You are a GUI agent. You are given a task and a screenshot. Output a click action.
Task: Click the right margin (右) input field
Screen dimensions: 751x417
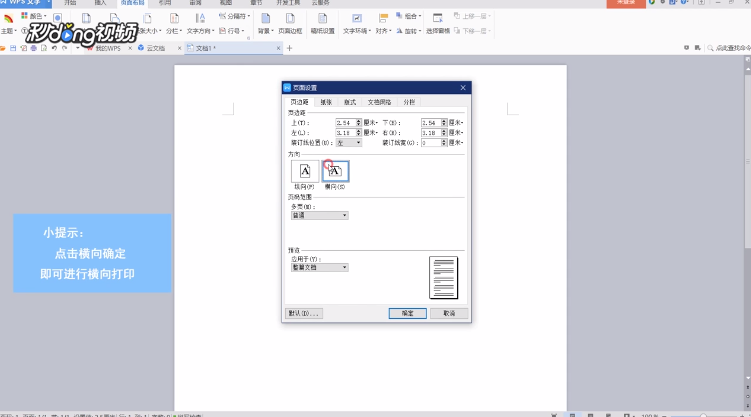point(431,133)
